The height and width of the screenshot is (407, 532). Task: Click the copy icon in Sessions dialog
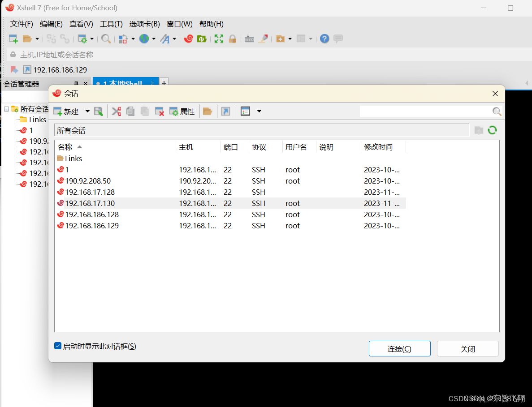pos(130,111)
